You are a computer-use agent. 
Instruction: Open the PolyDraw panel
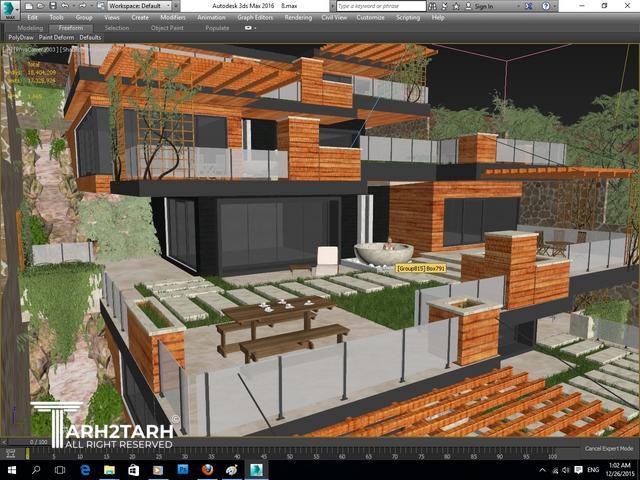point(19,38)
